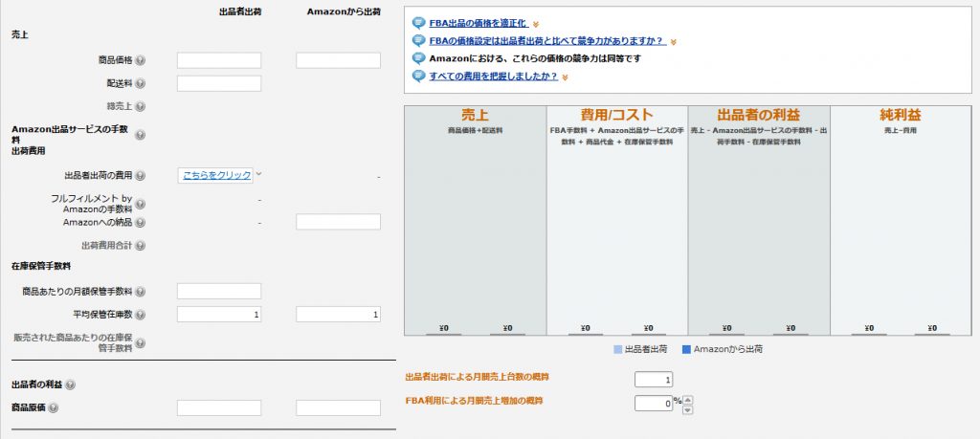Focus 商品原価 field under Amazonから出荷

pyautogui.click(x=338, y=407)
